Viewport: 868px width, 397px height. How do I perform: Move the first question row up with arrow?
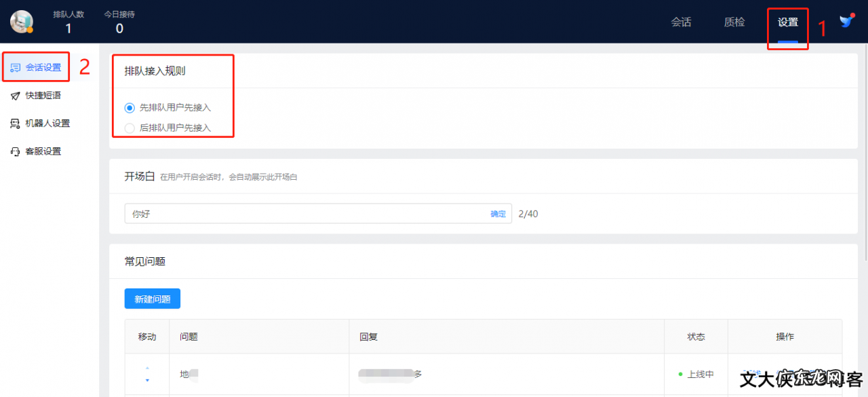147,368
